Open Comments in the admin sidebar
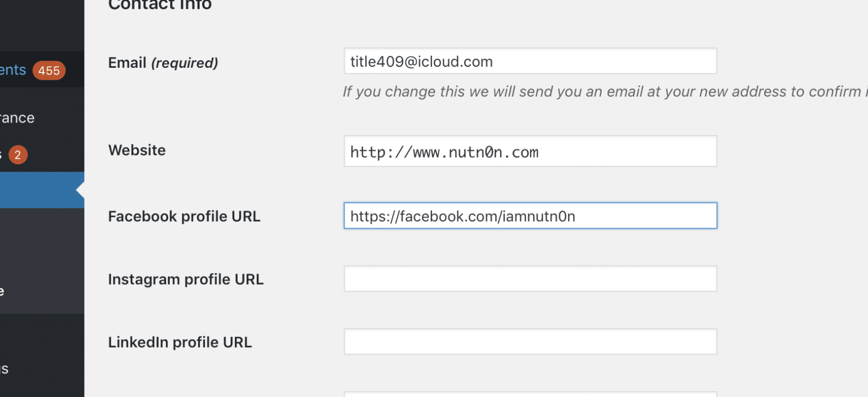The height and width of the screenshot is (397, 868). 13,70
